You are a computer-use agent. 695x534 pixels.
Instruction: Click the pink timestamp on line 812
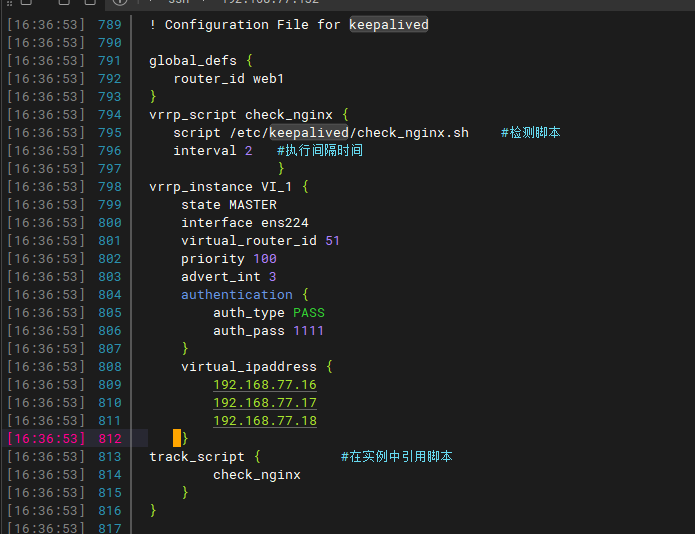[x=46, y=439]
